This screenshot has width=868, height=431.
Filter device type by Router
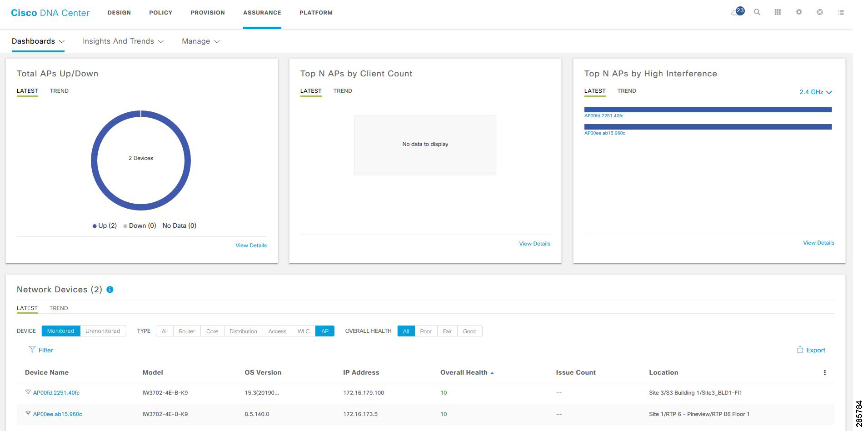point(187,331)
